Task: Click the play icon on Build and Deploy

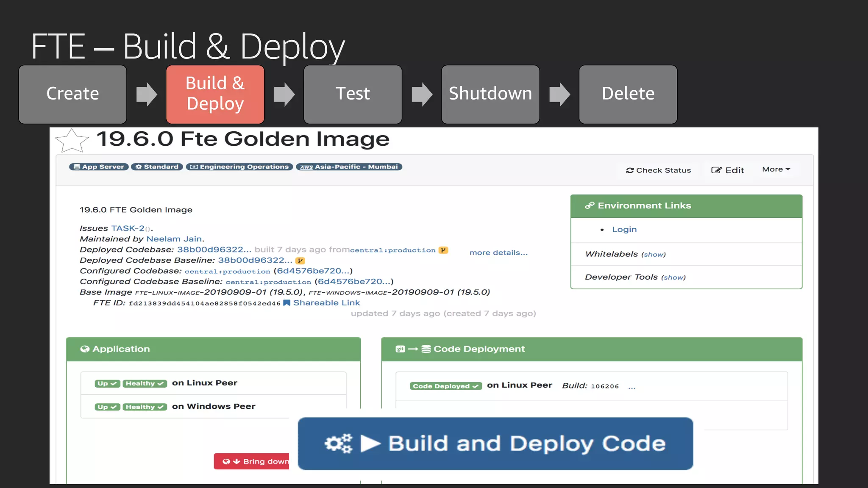Action: [x=370, y=444]
